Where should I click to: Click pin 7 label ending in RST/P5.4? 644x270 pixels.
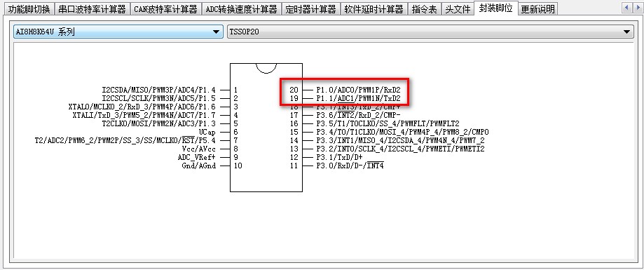click(125, 140)
